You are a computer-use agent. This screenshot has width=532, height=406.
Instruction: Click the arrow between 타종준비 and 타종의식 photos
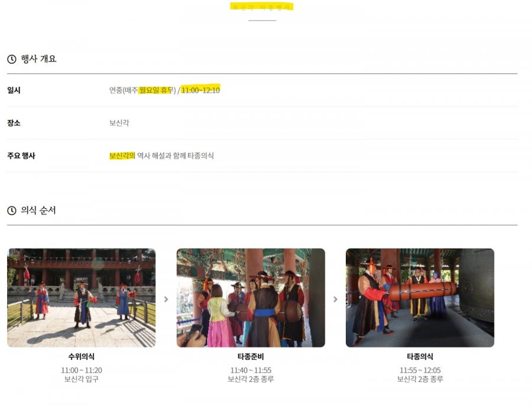click(x=335, y=299)
